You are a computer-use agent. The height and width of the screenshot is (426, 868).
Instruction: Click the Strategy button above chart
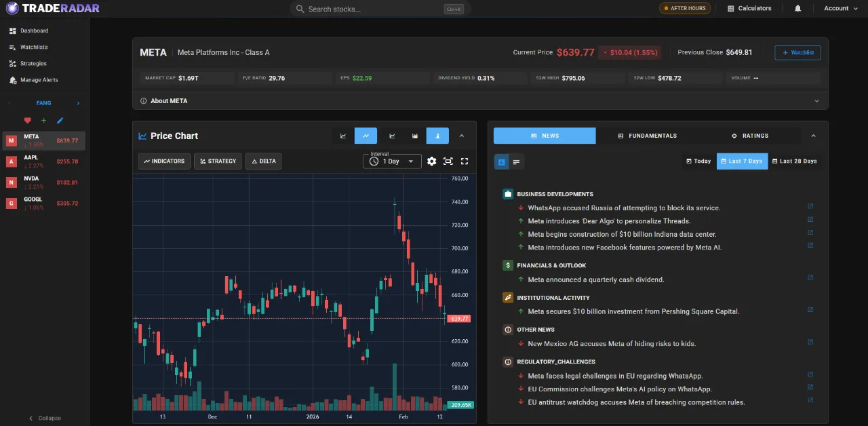[x=218, y=161]
